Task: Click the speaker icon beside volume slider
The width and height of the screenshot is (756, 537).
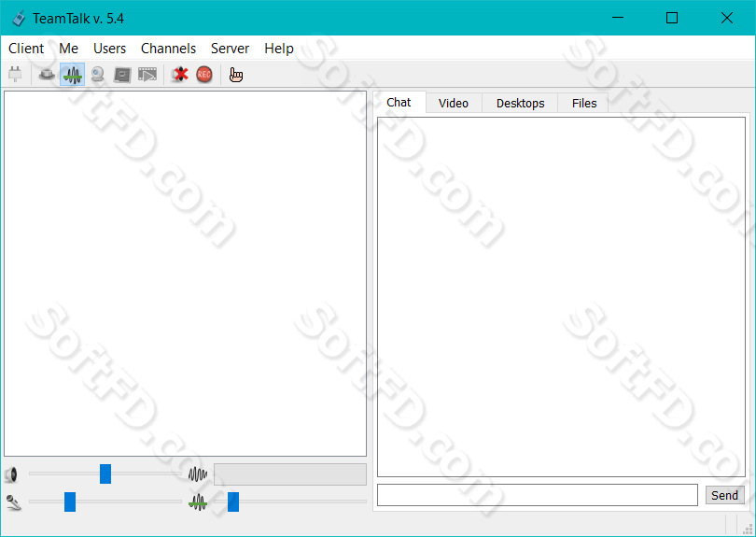Action: 11,474
